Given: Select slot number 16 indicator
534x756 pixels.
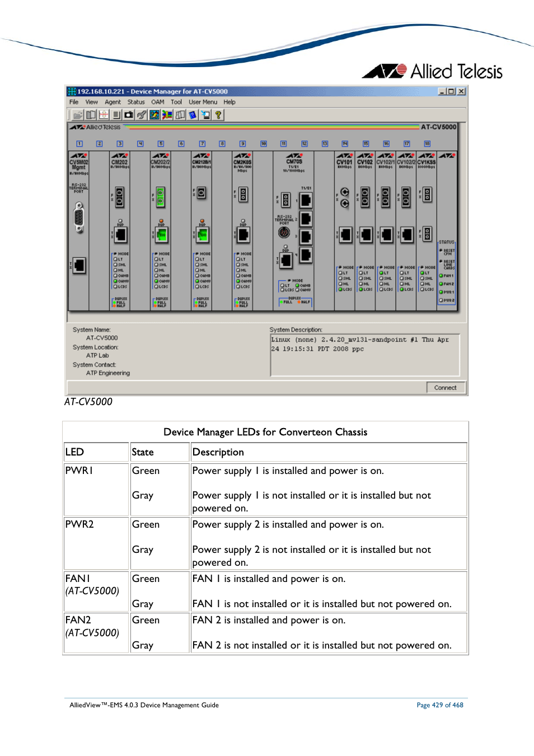Looking at the screenshot, I should point(386,144).
